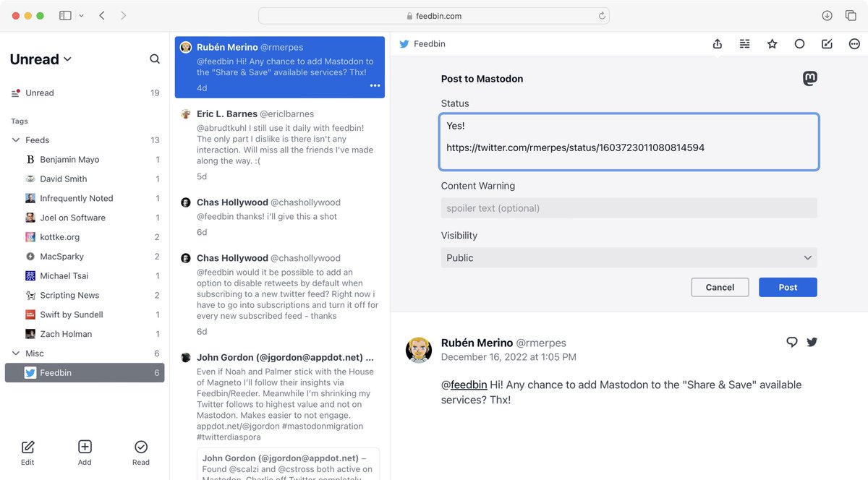Reload the page in address bar
Screen dimensions: 868x480
coord(602,15)
